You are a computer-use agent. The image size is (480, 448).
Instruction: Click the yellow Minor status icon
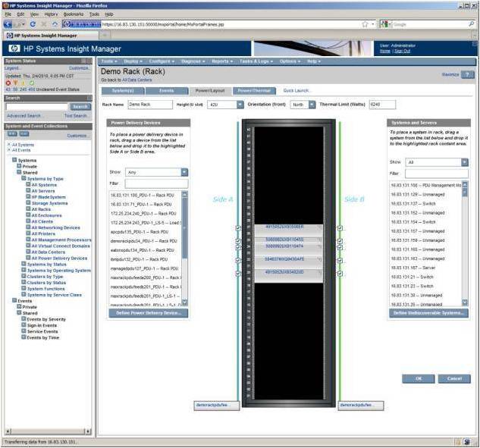(24, 83)
